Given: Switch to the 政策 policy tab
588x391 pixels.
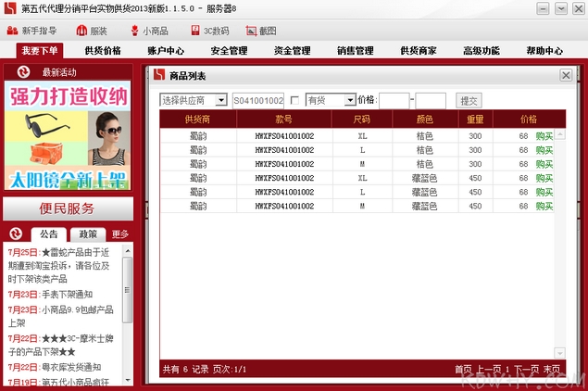Looking at the screenshot, I should [x=88, y=234].
